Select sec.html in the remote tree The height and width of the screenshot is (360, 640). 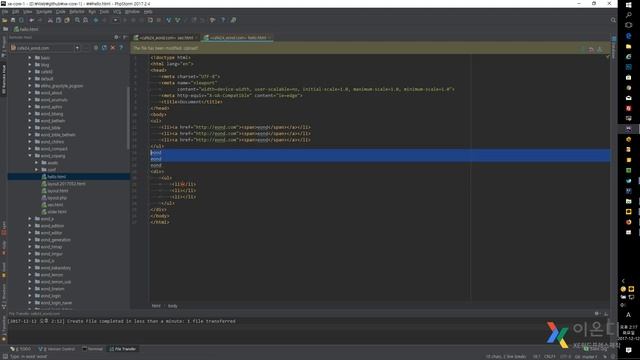(55, 204)
